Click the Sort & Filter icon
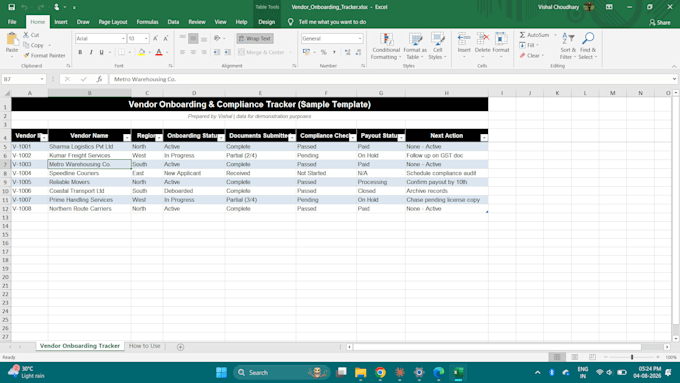The image size is (680, 383). click(568, 39)
